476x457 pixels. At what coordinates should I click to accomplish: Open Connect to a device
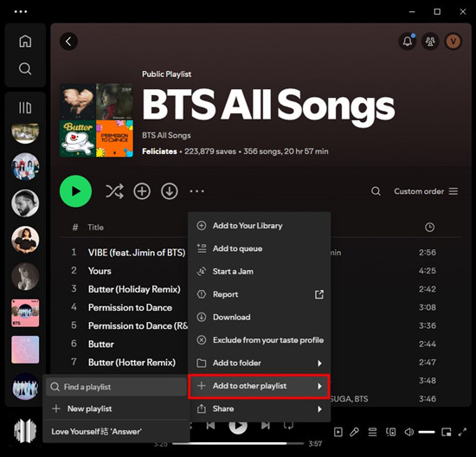(390, 432)
